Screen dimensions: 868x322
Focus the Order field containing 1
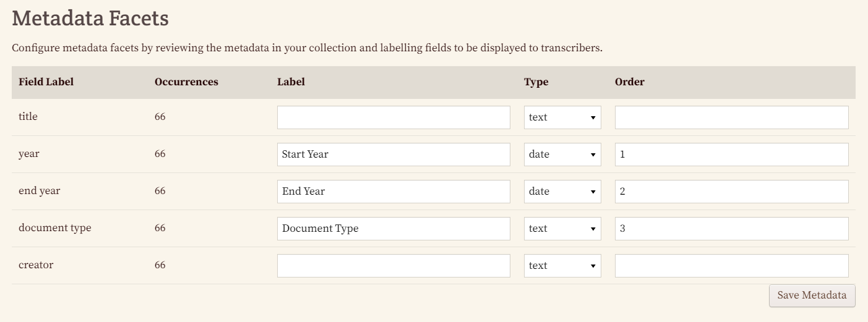(x=731, y=155)
